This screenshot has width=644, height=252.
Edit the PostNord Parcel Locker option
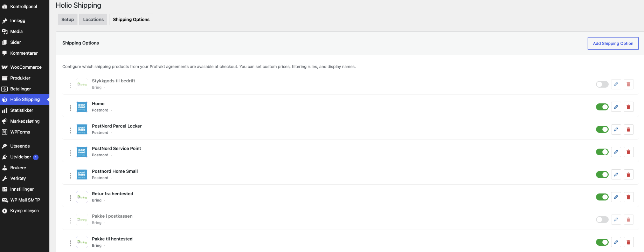coord(616,129)
